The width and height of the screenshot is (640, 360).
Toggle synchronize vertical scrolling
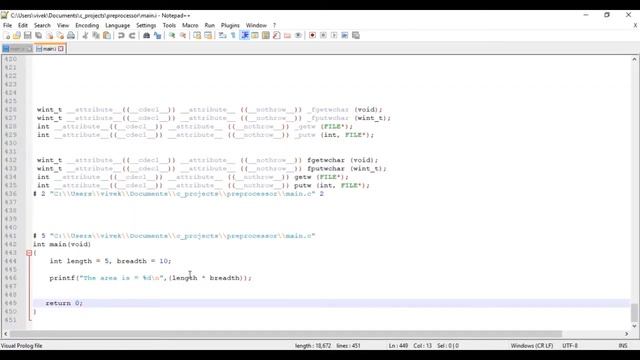[x=197, y=36]
